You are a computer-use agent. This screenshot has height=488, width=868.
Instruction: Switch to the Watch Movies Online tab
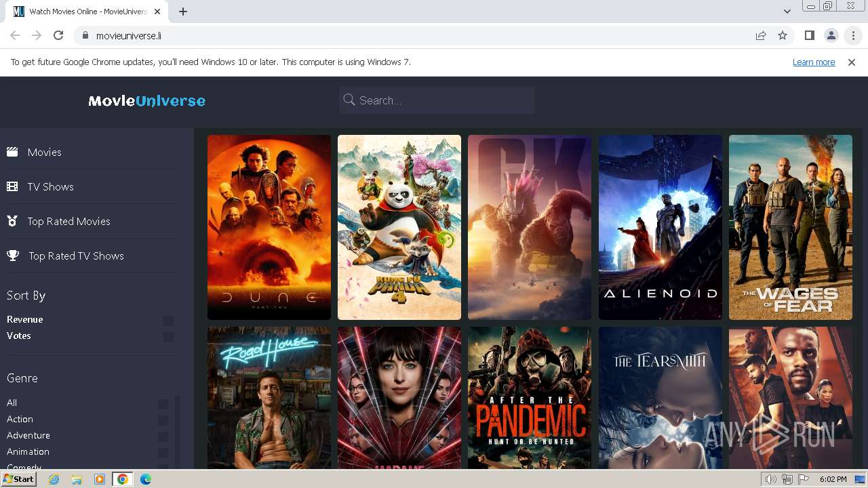coord(88,12)
